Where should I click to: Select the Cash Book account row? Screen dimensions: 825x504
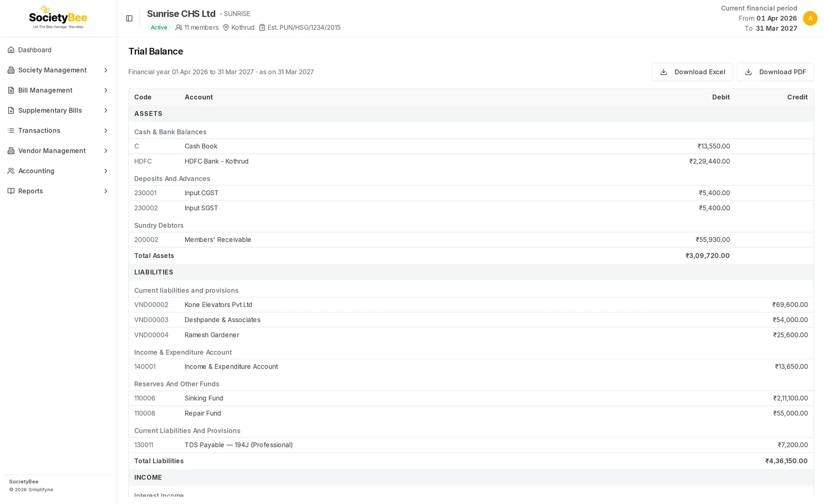[x=471, y=146]
